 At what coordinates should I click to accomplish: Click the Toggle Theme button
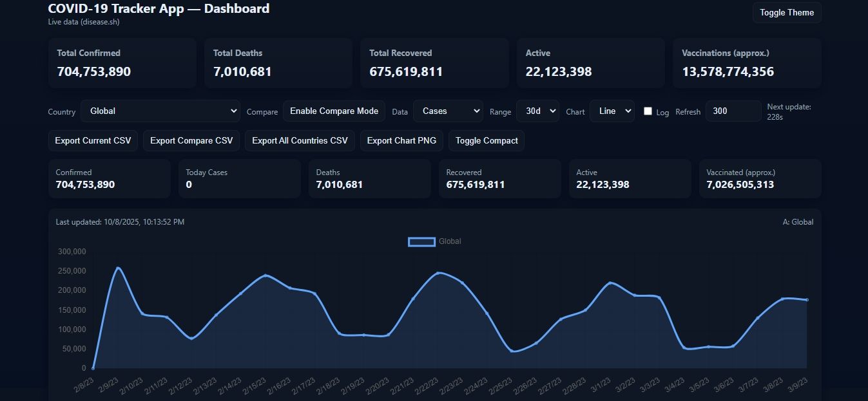(x=786, y=13)
